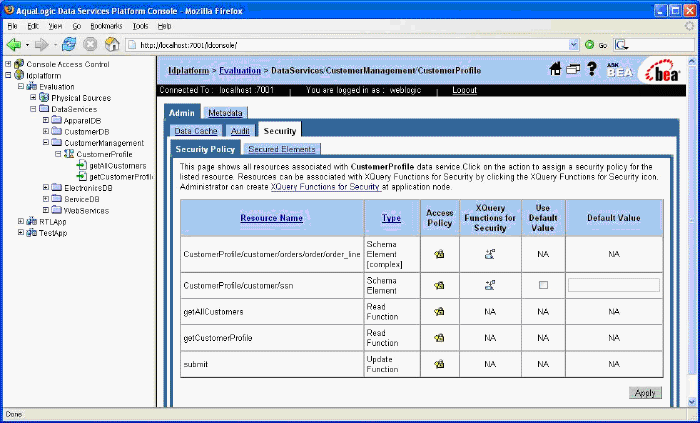Click the browser Back arrow button
The image size is (700, 423).
pyautogui.click(x=14, y=45)
